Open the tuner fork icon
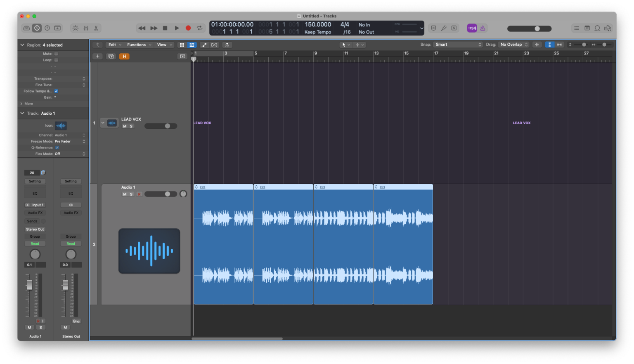This screenshot has width=634, height=364. coord(444,28)
